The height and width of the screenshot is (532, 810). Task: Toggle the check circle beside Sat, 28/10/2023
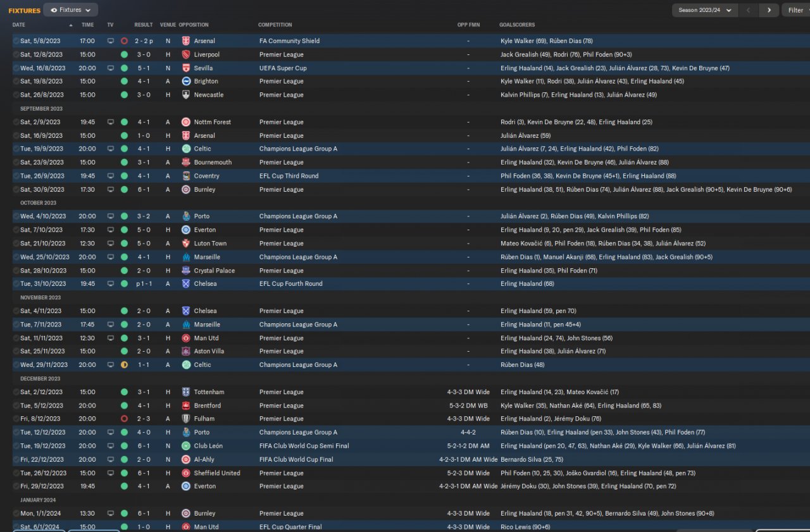coord(16,271)
